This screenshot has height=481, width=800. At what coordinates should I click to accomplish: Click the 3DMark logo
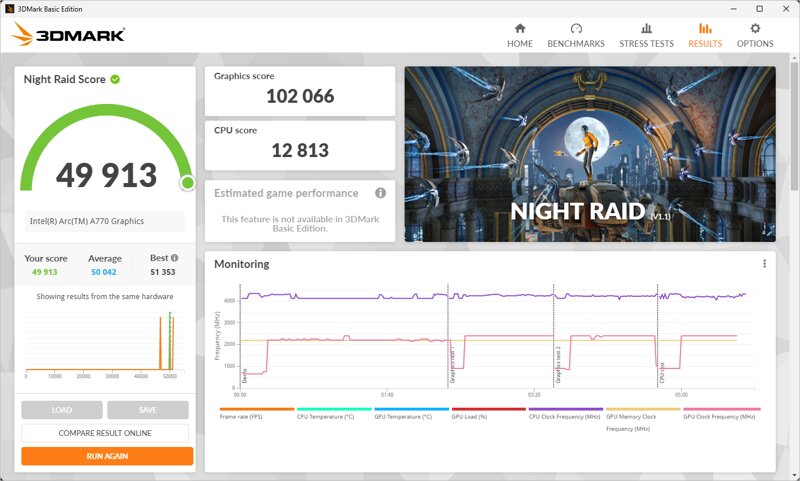coord(68,35)
